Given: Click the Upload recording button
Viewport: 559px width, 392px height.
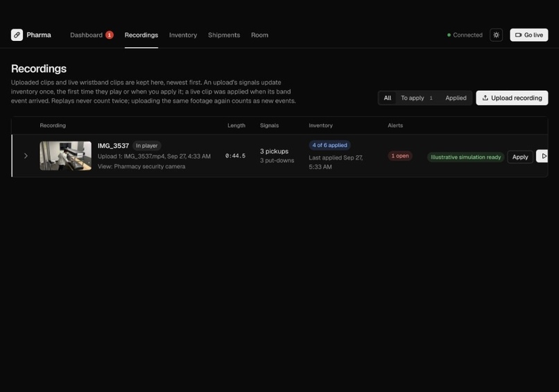Looking at the screenshot, I should pyautogui.click(x=512, y=98).
